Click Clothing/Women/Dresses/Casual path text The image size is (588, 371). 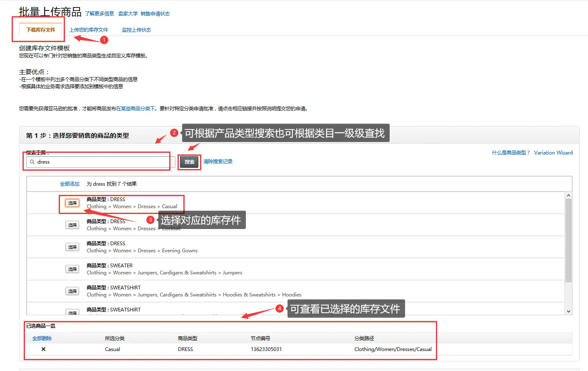pos(393,349)
